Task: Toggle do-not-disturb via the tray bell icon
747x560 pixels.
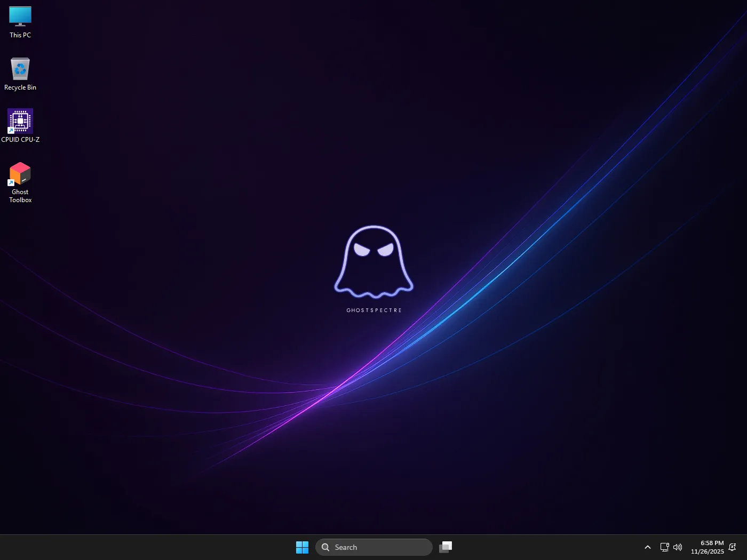Action: point(733,547)
